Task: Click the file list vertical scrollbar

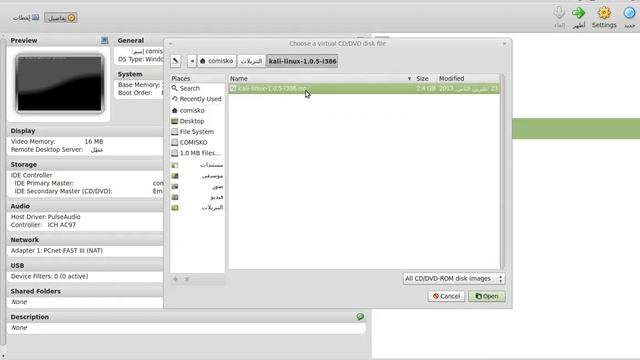Action: click(502, 171)
